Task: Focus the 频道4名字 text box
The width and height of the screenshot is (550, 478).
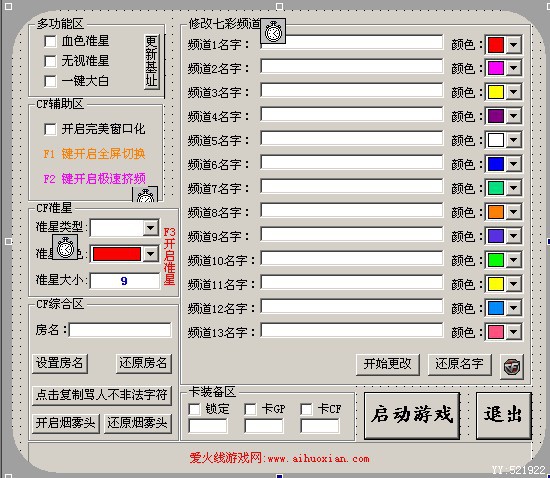Action: 352,114
